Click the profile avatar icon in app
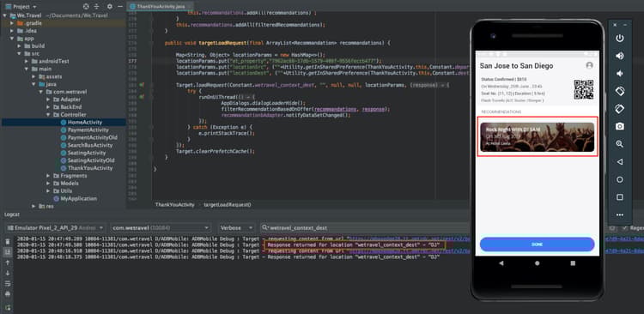 pos(589,65)
